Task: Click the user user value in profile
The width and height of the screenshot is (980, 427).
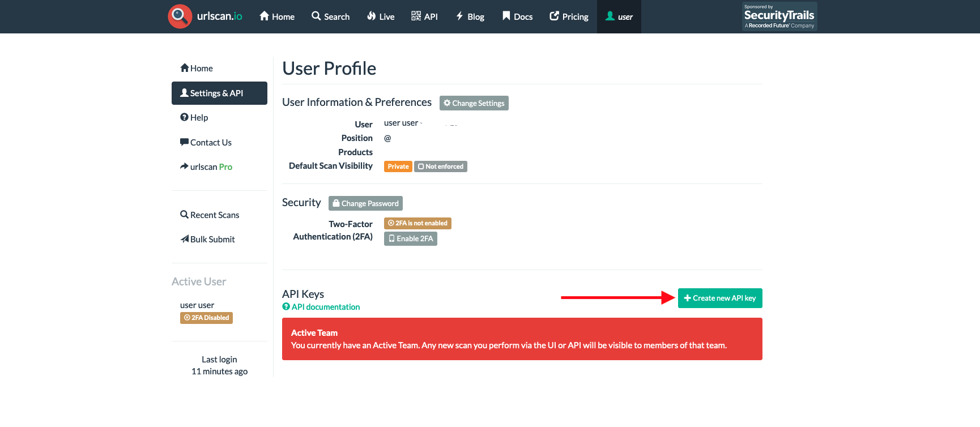Action: 401,123
